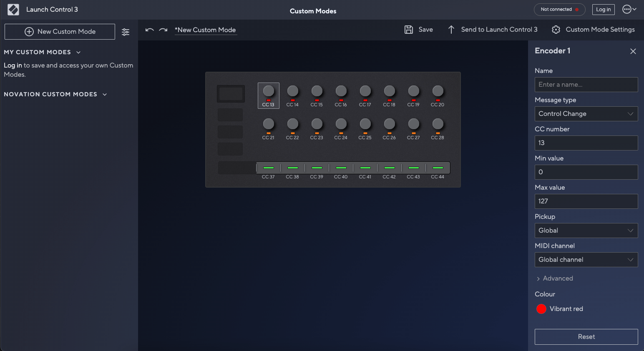Select the CC 25 encoder knob
The width and height of the screenshot is (644, 351).
coord(365,124)
